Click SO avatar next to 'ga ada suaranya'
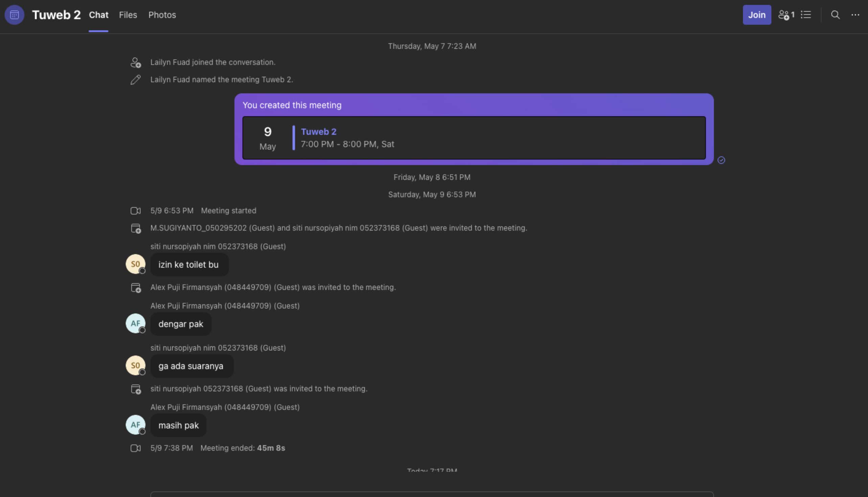The width and height of the screenshot is (868, 497). click(135, 365)
